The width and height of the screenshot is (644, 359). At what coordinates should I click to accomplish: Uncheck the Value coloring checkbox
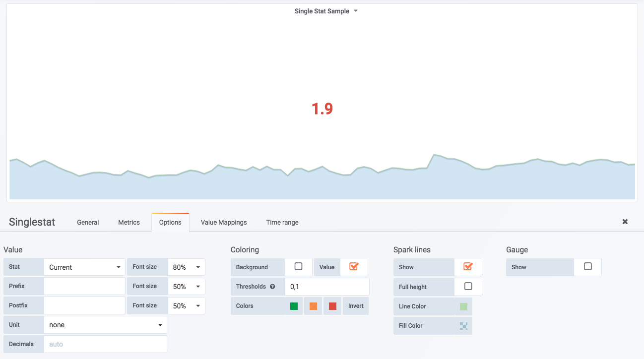pos(354,267)
